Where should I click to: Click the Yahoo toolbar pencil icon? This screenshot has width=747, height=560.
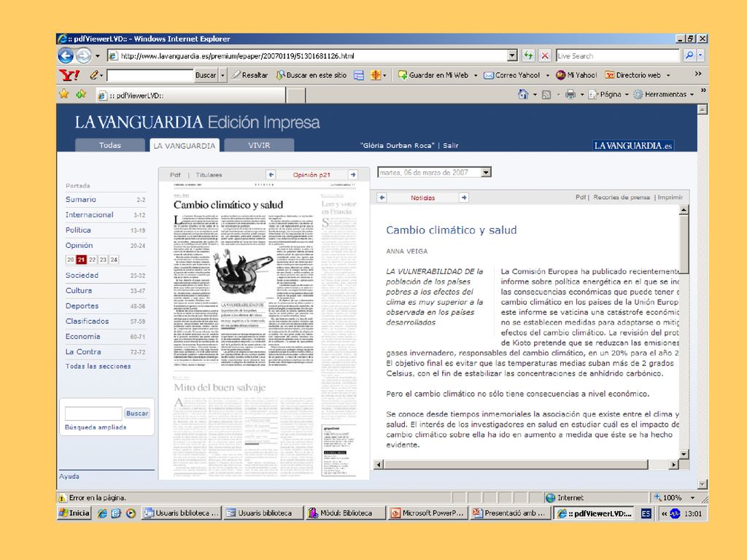tap(94, 75)
